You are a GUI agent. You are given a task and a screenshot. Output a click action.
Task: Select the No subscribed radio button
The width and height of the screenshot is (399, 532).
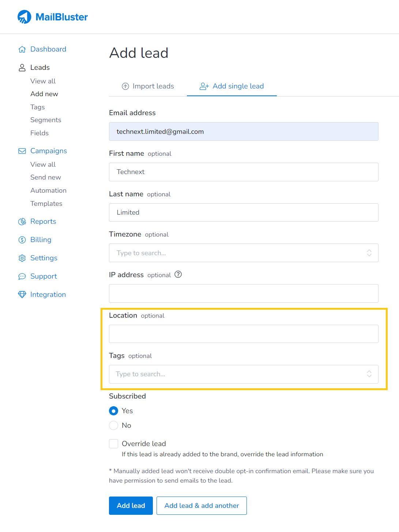pos(114,426)
